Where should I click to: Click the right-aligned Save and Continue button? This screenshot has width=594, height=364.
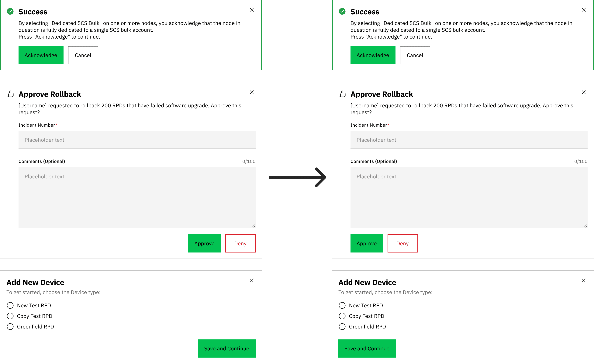(227, 349)
